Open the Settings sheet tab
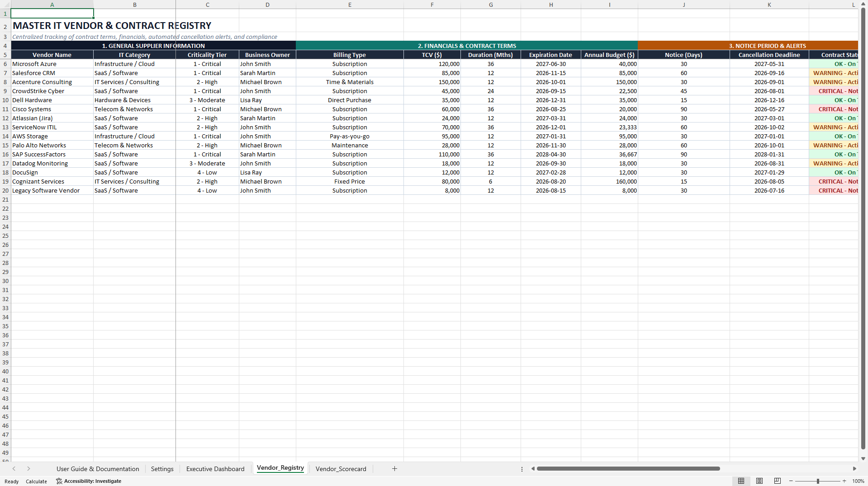This screenshot has width=868, height=486. pyautogui.click(x=162, y=469)
